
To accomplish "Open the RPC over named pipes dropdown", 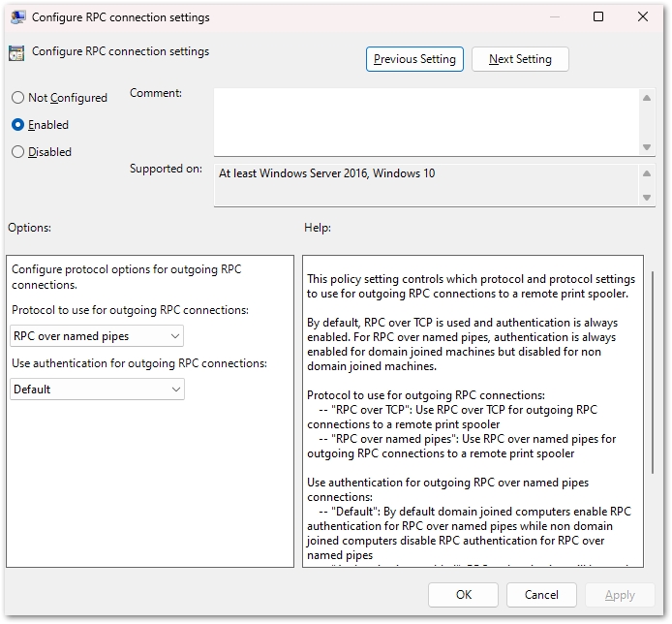I will (x=97, y=336).
